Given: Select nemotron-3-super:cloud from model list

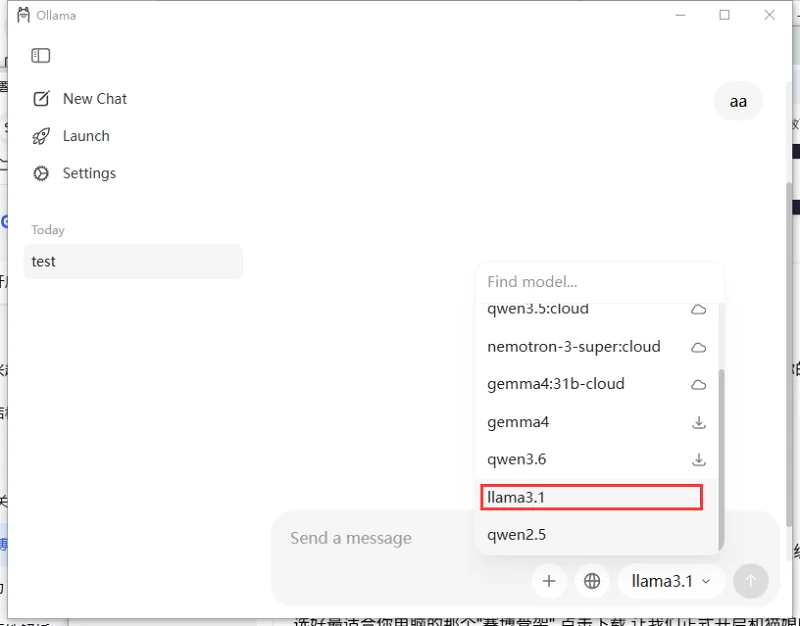Looking at the screenshot, I should [x=596, y=347].
